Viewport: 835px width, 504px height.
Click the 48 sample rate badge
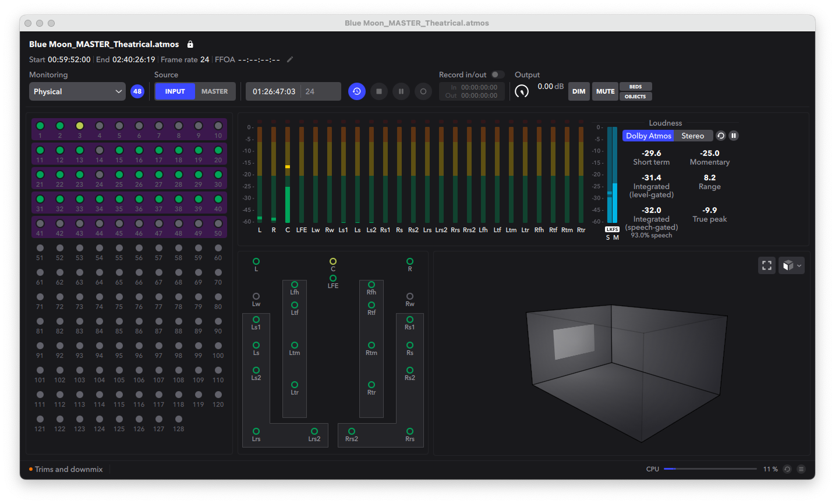[137, 91]
